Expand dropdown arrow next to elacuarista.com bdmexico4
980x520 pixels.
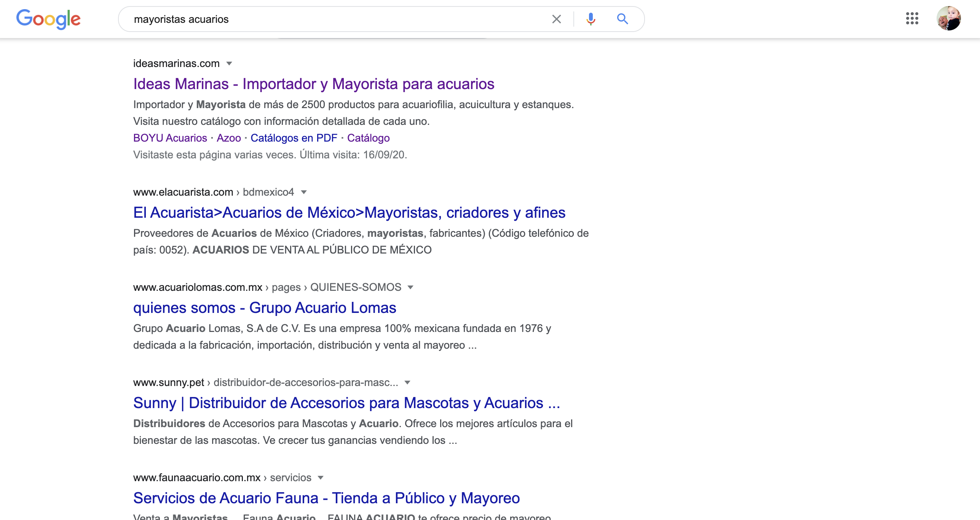304,192
